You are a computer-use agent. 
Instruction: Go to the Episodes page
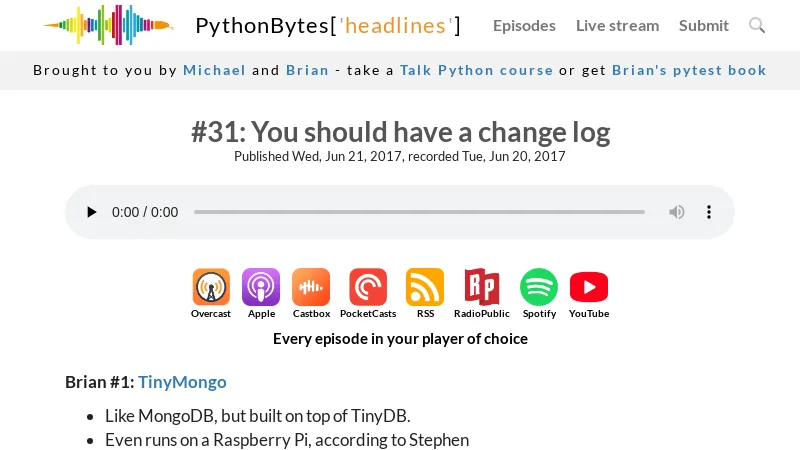point(524,25)
